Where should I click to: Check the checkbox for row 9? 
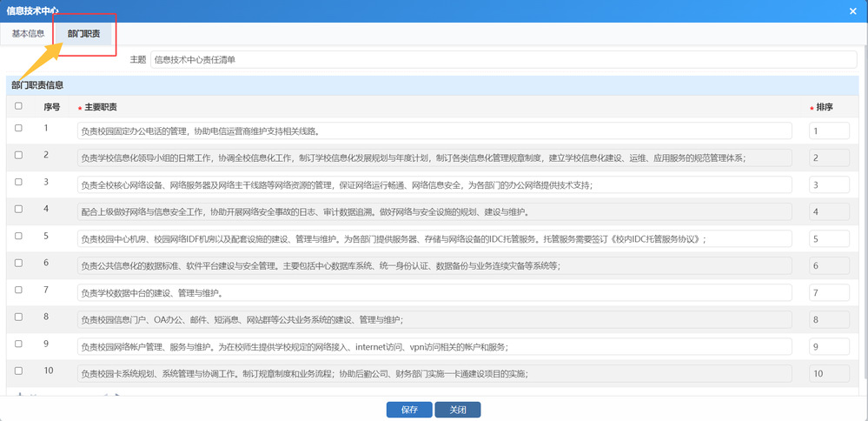pos(19,344)
